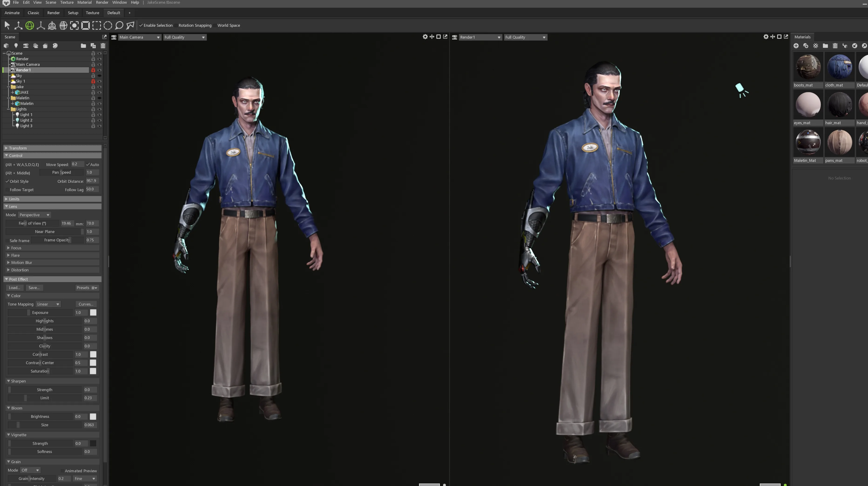
Task: Toggle visibility eye for Light 2
Action: click(99, 120)
